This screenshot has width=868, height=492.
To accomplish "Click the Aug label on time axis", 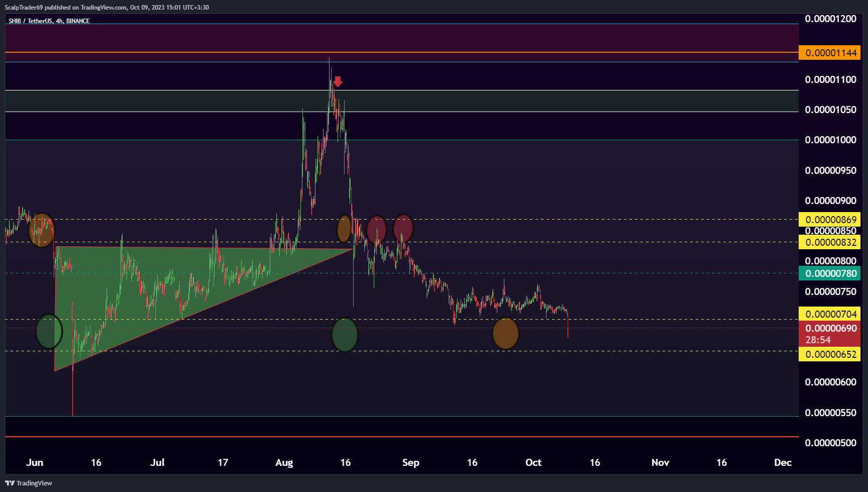I will pyautogui.click(x=284, y=462).
